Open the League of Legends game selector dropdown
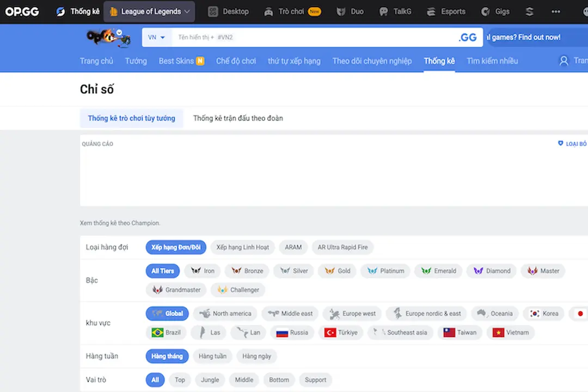The height and width of the screenshot is (392, 588). (149, 11)
